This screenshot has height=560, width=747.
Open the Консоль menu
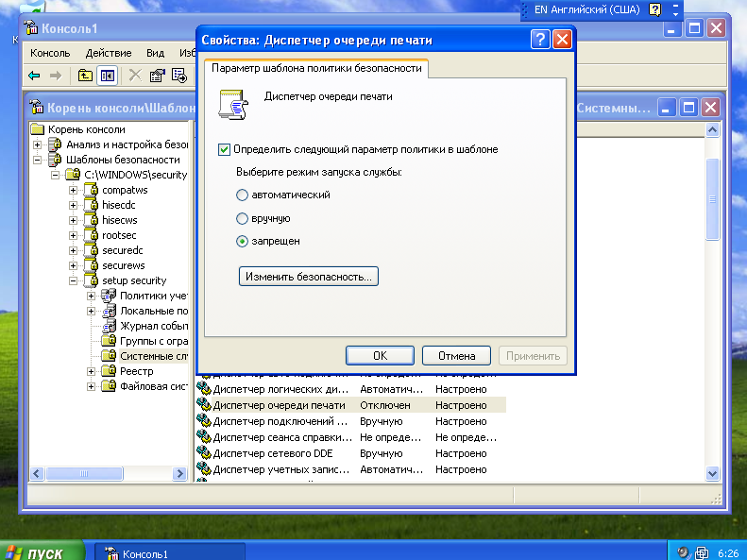50,53
